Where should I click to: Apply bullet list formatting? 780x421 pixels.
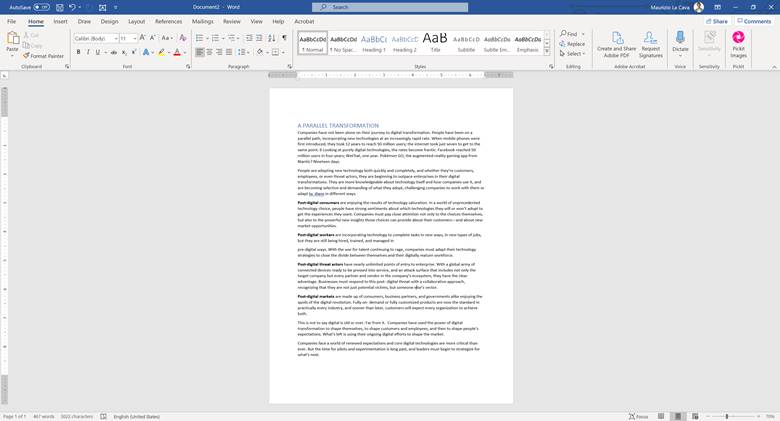(199, 38)
